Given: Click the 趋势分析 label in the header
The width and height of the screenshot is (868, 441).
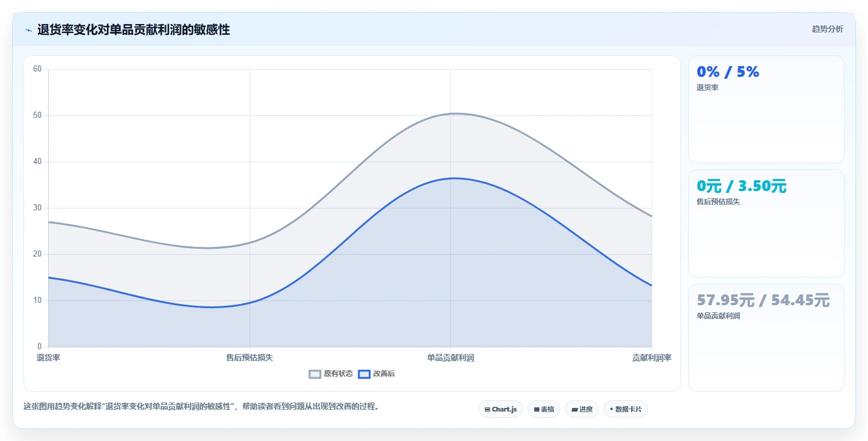Looking at the screenshot, I should pyautogui.click(x=828, y=29).
